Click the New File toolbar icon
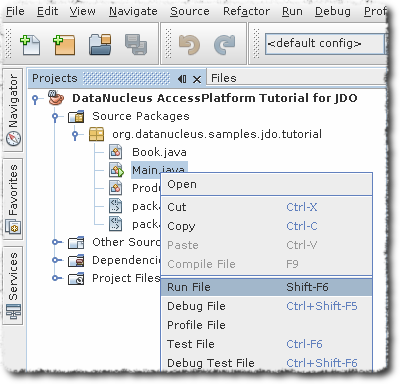This screenshot has height=384, width=400. pyautogui.click(x=30, y=45)
